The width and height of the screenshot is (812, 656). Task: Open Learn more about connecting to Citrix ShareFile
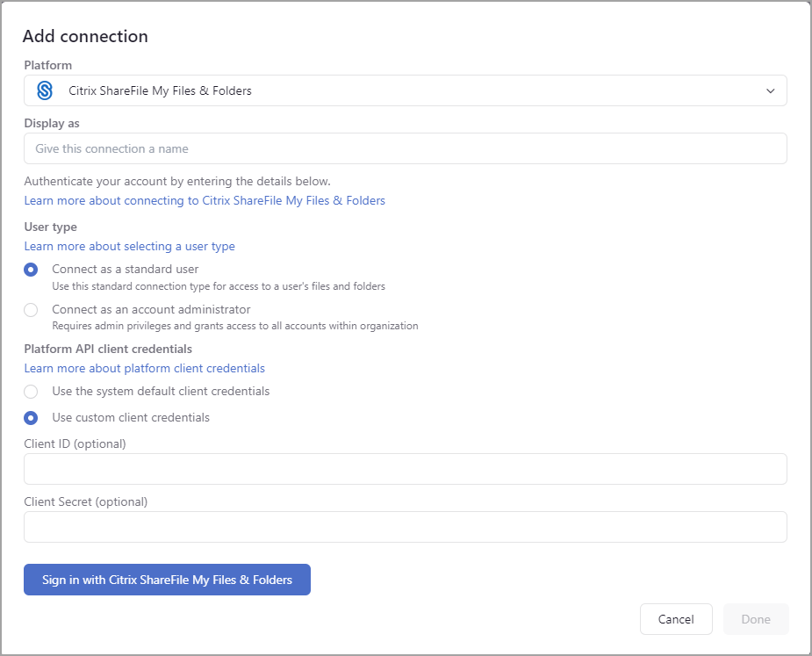(x=205, y=200)
